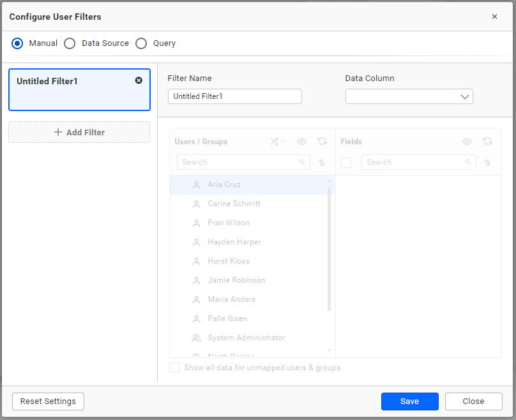
Task: Select the Manual radio button
Action: click(17, 43)
